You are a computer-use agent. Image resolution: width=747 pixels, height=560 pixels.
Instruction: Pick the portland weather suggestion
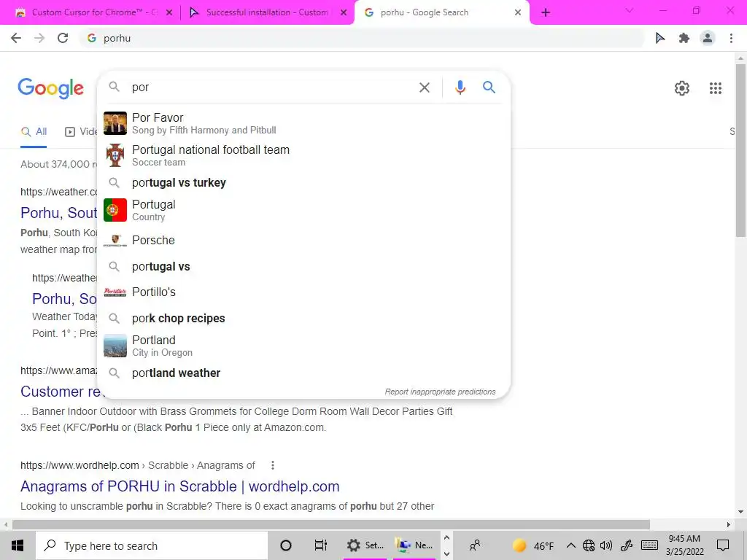pos(303,373)
